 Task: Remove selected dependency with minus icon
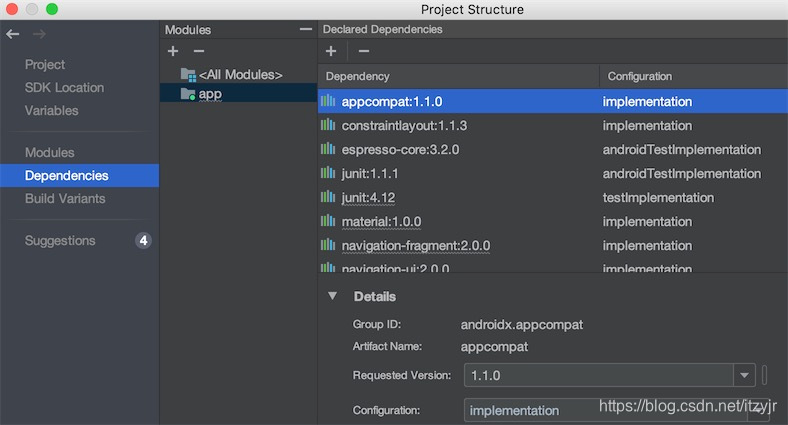pos(363,51)
